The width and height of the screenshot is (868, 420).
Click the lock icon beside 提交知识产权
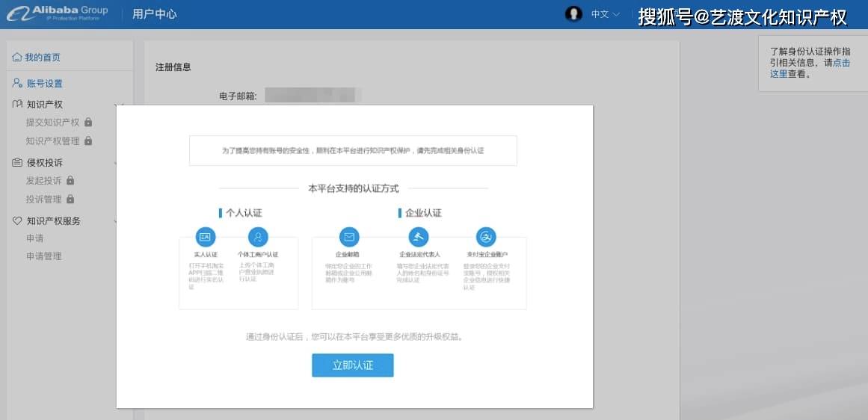click(88, 123)
